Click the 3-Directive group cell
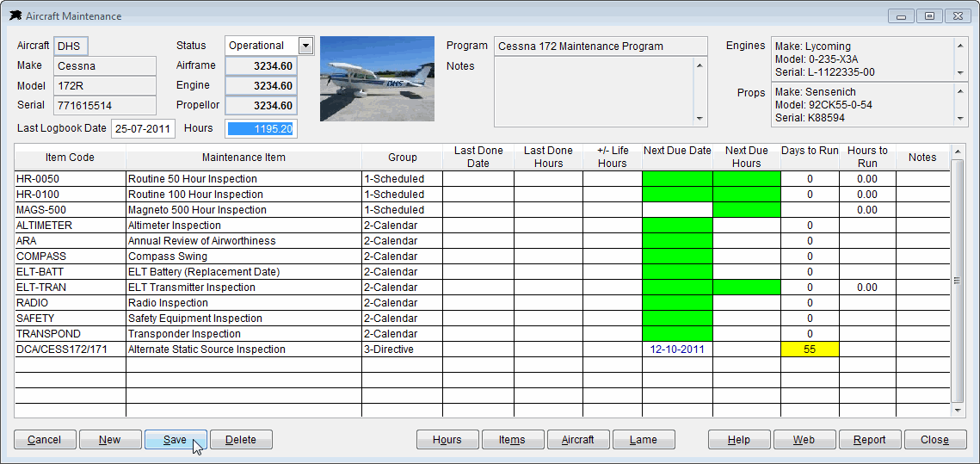980x464 pixels. (x=403, y=350)
